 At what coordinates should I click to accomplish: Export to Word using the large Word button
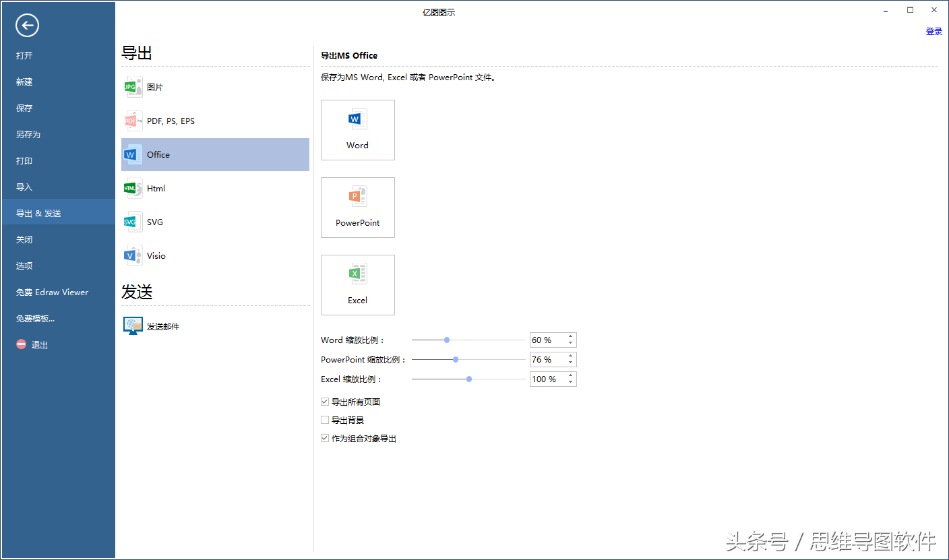[x=358, y=130]
